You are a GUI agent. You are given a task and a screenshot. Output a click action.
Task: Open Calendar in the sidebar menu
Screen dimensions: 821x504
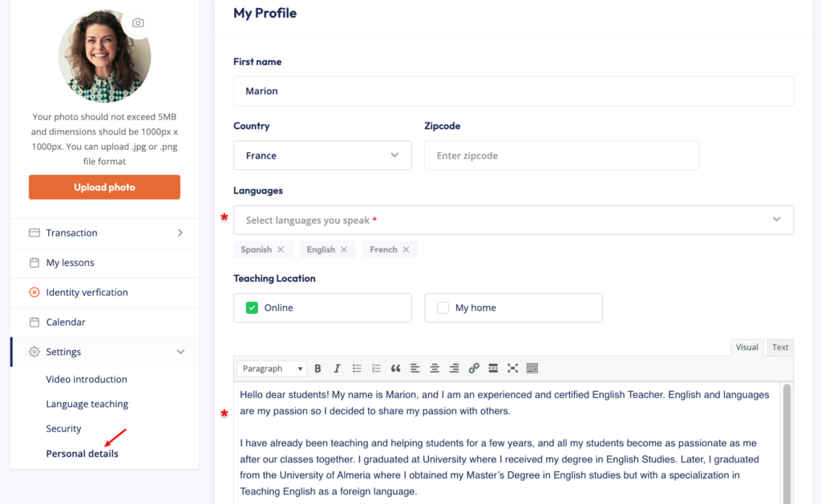[66, 322]
